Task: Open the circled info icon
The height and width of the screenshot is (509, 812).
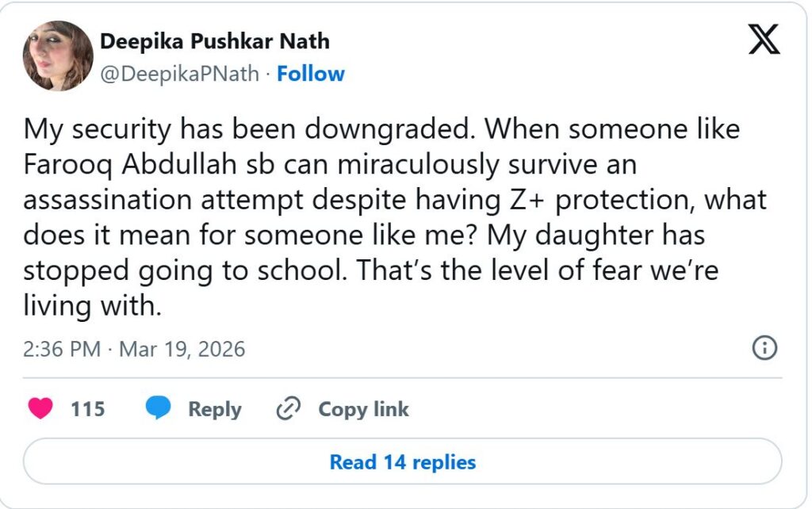Action: click(x=764, y=348)
